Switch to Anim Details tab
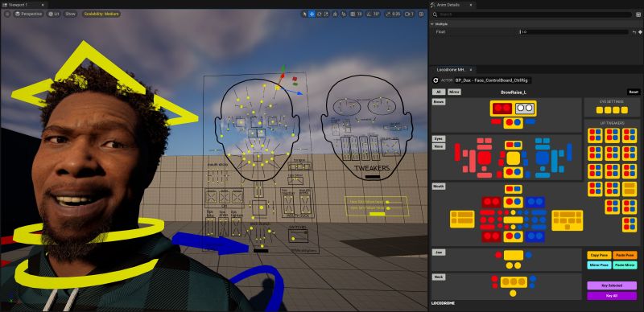 tap(448, 5)
